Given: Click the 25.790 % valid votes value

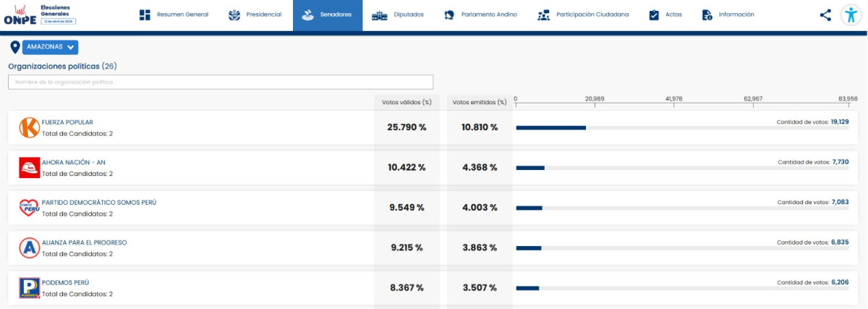Looking at the screenshot, I should click(407, 127).
